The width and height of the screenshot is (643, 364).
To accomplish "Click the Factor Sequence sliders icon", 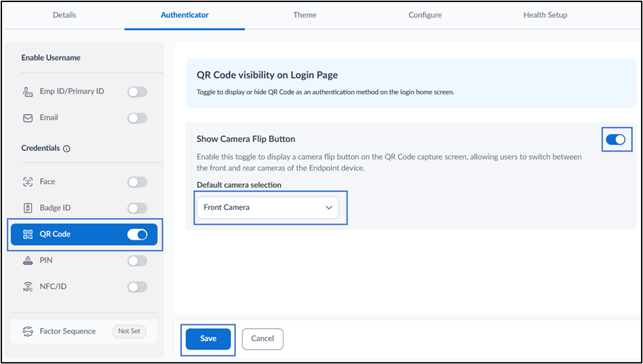I will tap(27, 331).
